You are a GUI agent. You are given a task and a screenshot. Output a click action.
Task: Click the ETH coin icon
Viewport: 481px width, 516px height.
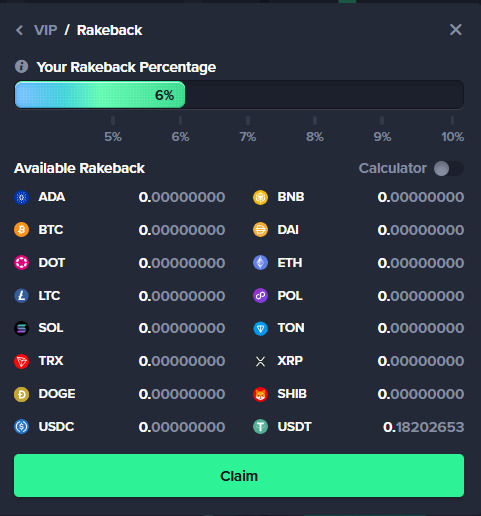260,263
